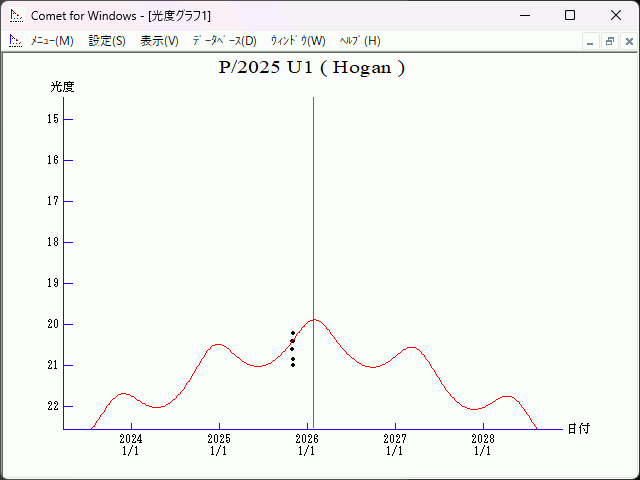Click the lowest black observation dot
Viewport: 640px width, 480px height.
293,365
